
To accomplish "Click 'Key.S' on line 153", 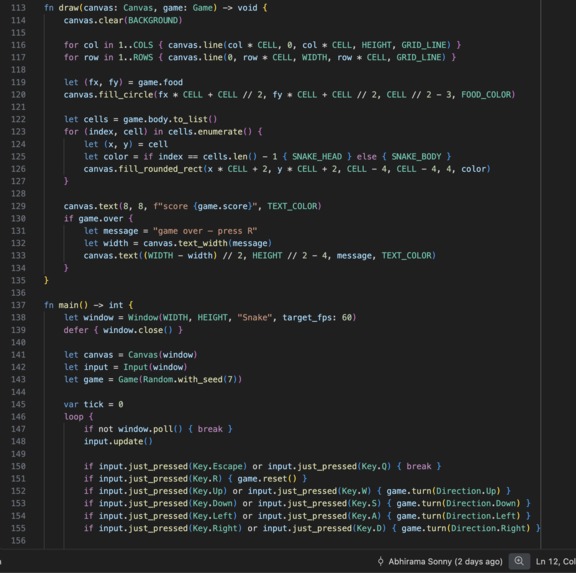I will click(364, 503).
